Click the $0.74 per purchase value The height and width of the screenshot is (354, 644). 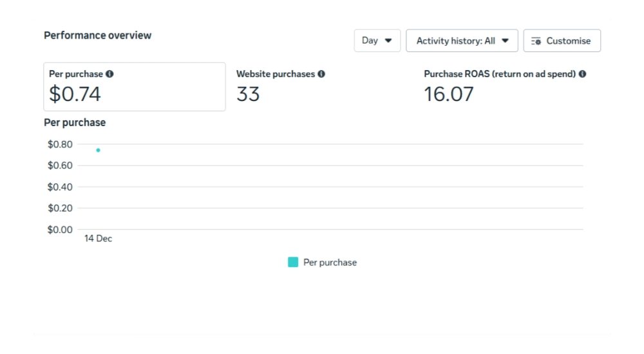tap(75, 95)
